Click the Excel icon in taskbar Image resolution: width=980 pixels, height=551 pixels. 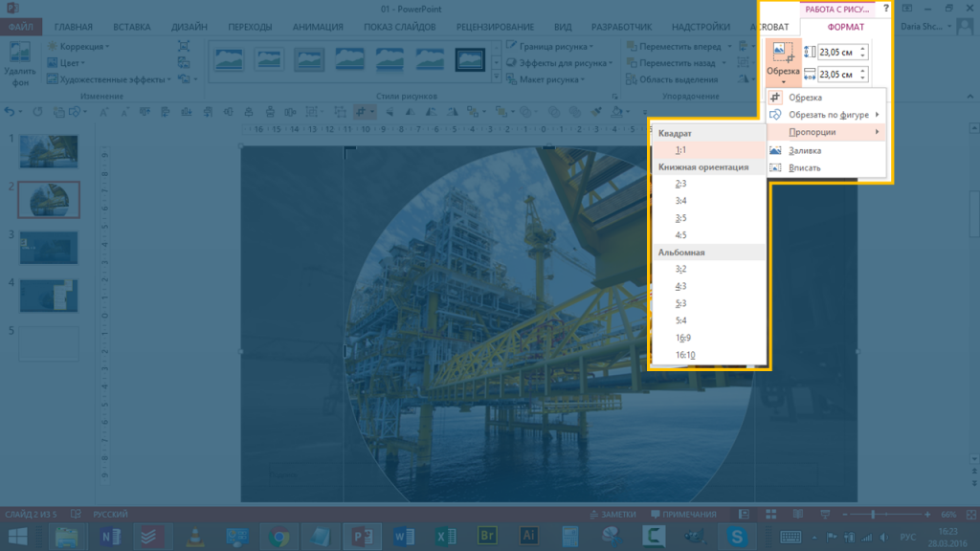[445, 536]
